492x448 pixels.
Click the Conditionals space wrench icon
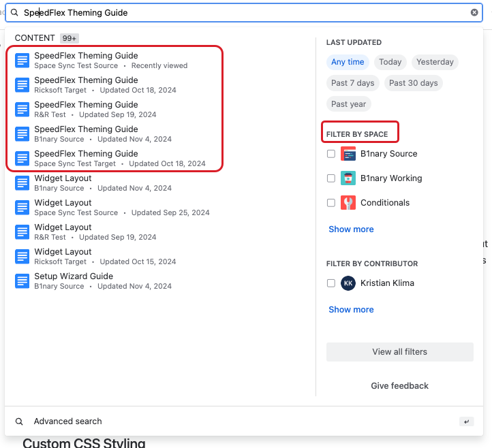(348, 202)
